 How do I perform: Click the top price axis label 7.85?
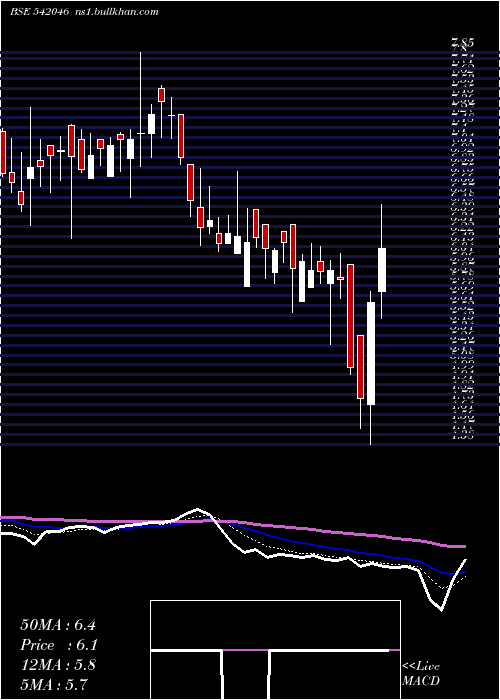[x=462, y=43]
